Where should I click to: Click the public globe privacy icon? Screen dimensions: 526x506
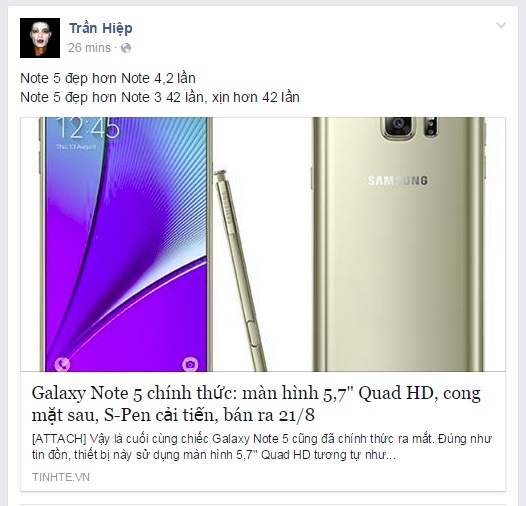tap(126, 48)
